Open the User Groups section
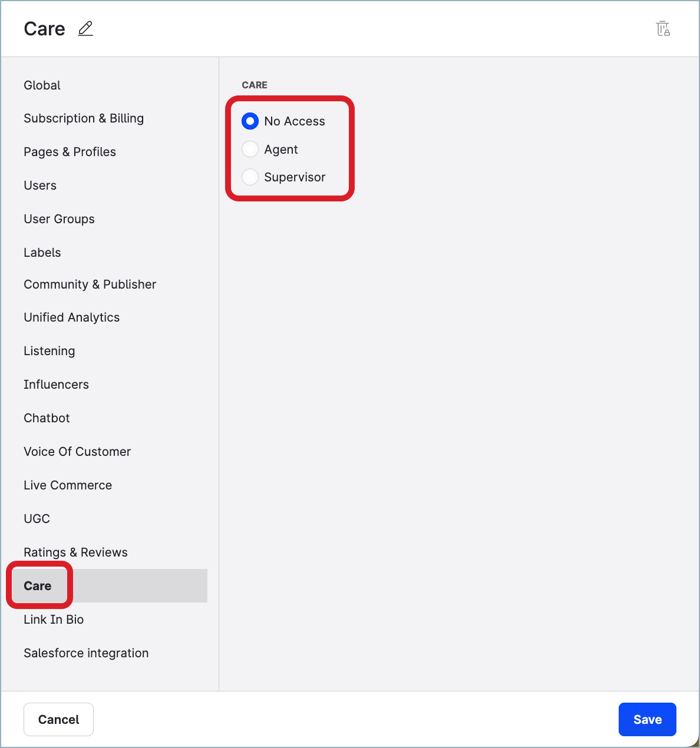The image size is (700, 748). pos(59,219)
